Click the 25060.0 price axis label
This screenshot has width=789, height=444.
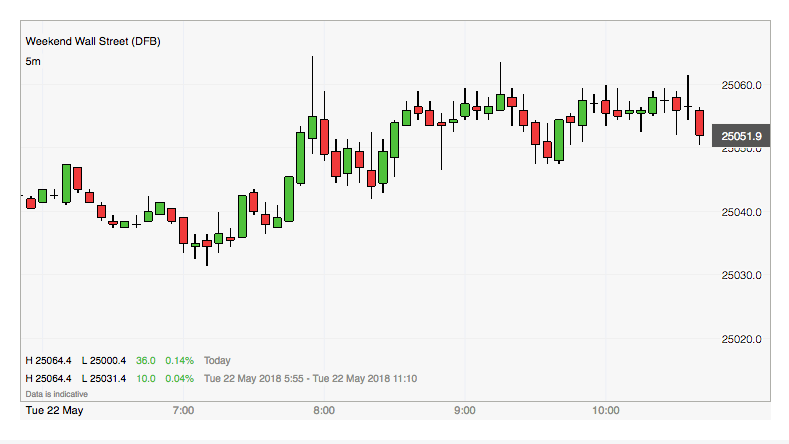[x=741, y=86]
